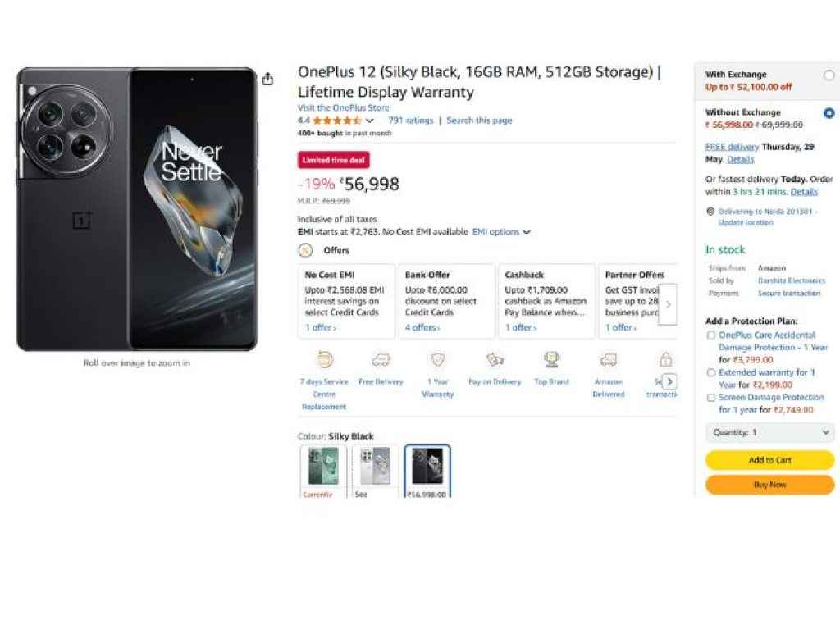Open the Quantity dropdown
This screenshot has width=840, height=620.
pos(769,432)
